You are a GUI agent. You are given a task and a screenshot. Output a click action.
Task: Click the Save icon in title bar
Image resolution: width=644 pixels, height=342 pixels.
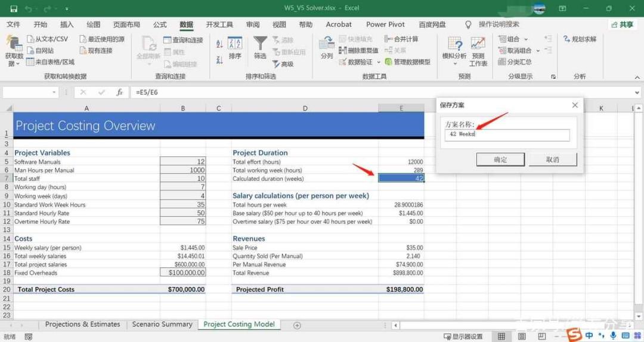[x=14, y=8]
